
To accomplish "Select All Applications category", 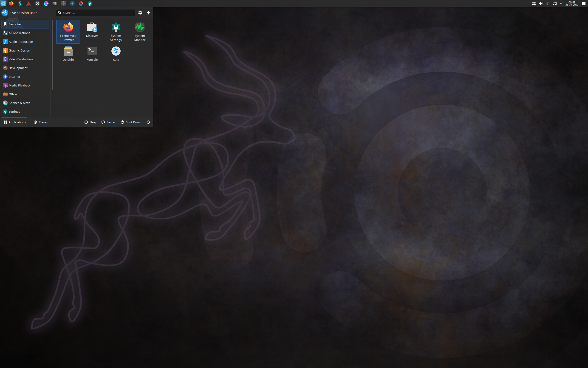I will click(x=25, y=33).
